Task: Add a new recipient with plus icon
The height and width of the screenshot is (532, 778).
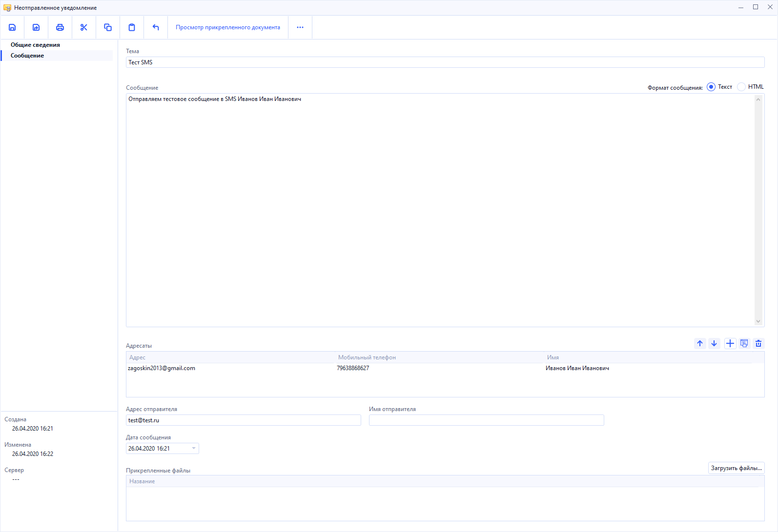Action: click(x=730, y=343)
